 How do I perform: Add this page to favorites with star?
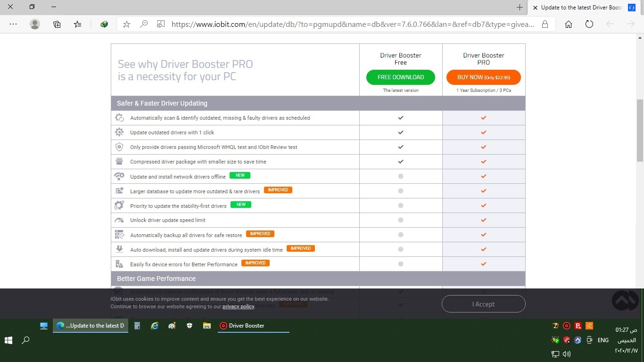pos(126,24)
